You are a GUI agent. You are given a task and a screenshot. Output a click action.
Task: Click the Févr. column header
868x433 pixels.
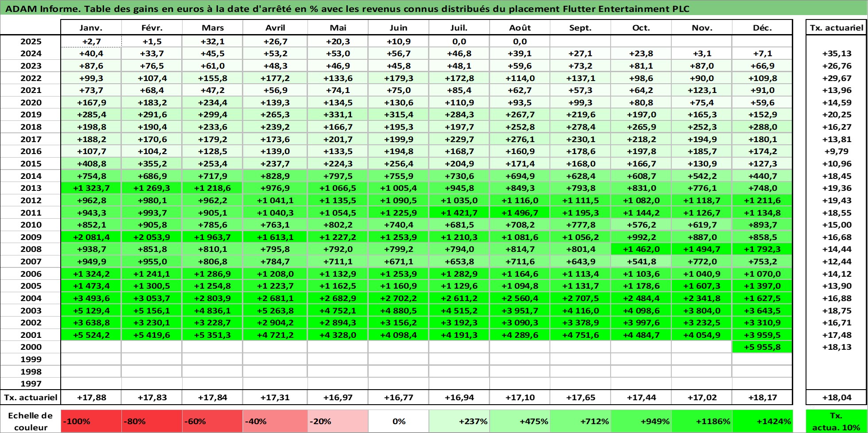pyautogui.click(x=152, y=27)
